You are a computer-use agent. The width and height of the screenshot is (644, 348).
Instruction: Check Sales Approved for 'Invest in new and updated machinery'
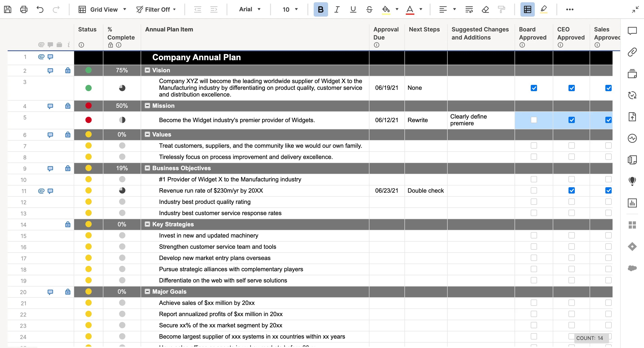point(608,235)
